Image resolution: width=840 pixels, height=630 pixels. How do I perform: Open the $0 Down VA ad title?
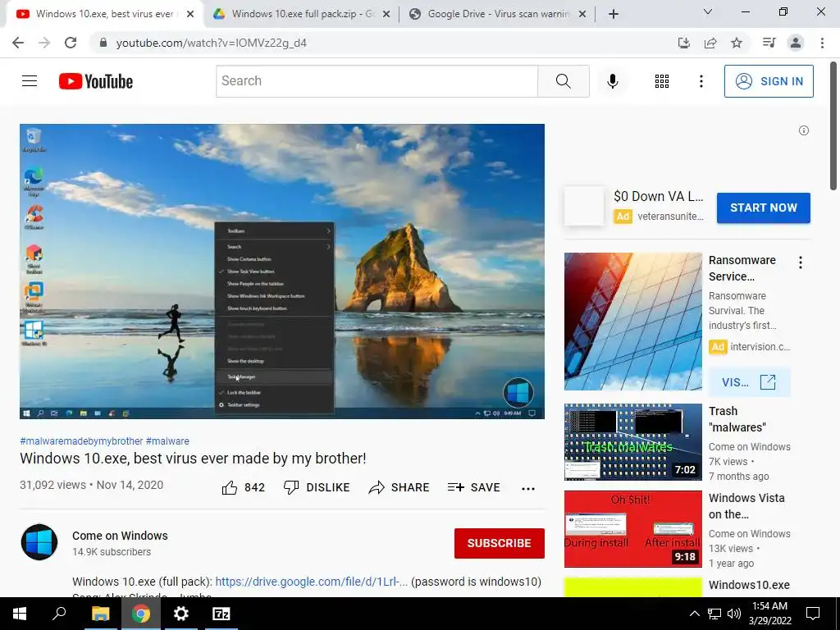[659, 196]
